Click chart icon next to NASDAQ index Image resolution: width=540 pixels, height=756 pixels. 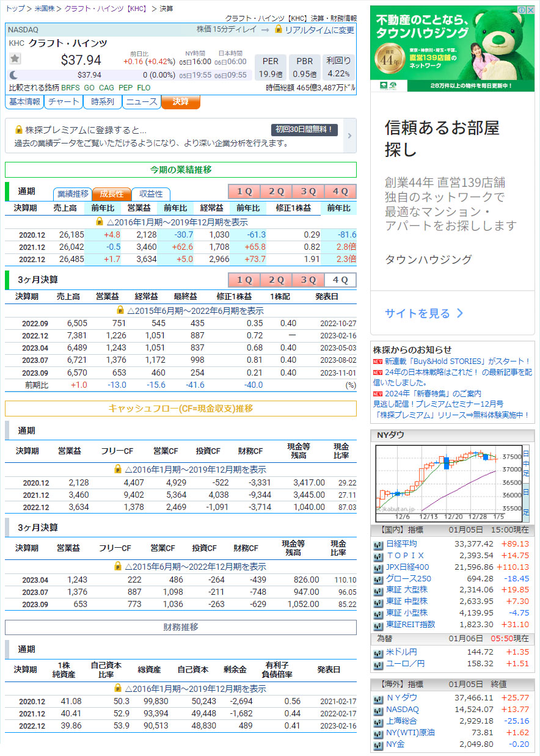pyautogui.click(x=378, y=710)
